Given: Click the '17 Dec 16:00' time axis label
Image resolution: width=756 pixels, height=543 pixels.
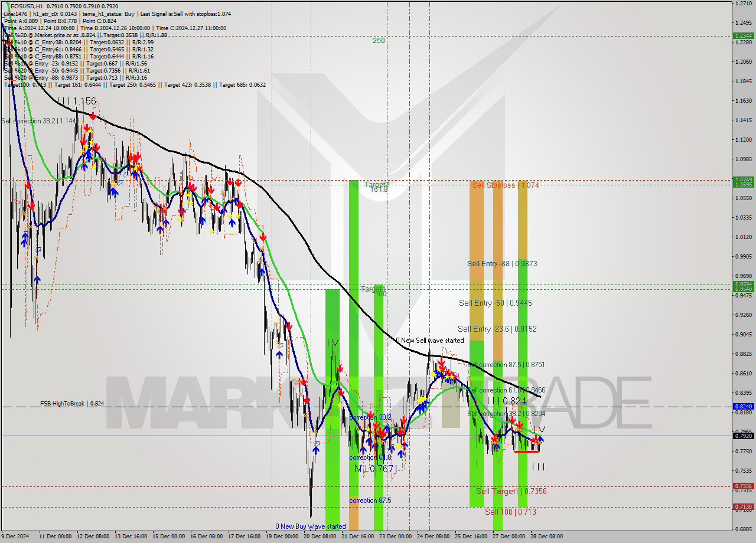Looking at the screenshot, I should tap(244, 537).
